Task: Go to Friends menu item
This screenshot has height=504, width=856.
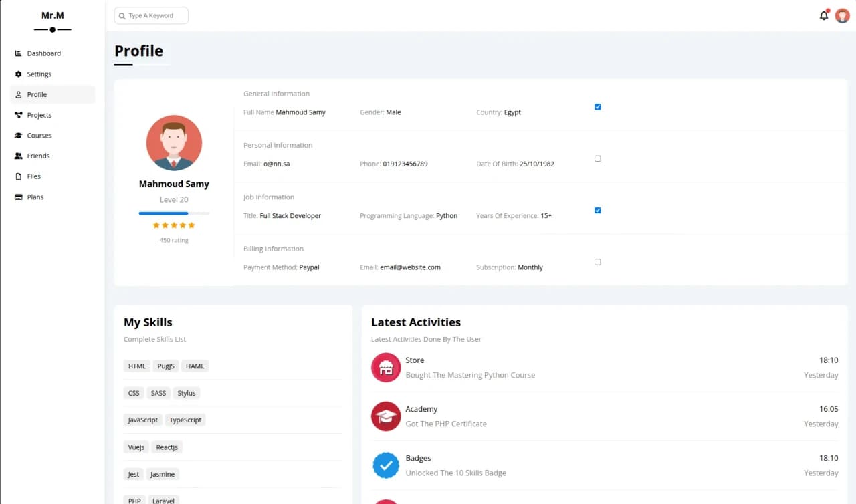Action: (52, 156)
